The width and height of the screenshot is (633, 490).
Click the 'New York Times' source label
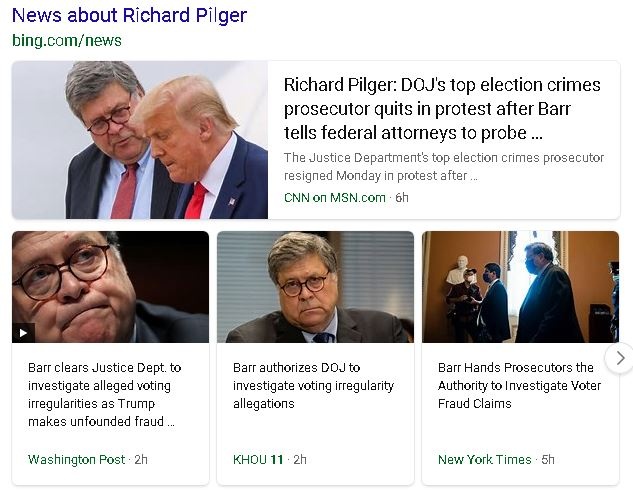click(485, 459)
